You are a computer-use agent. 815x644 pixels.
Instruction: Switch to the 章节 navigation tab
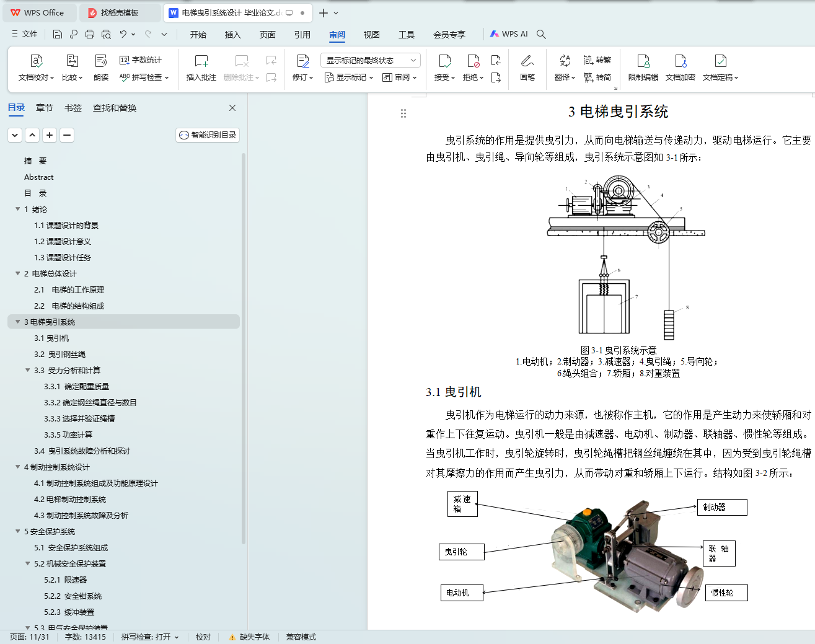(45, 108)
